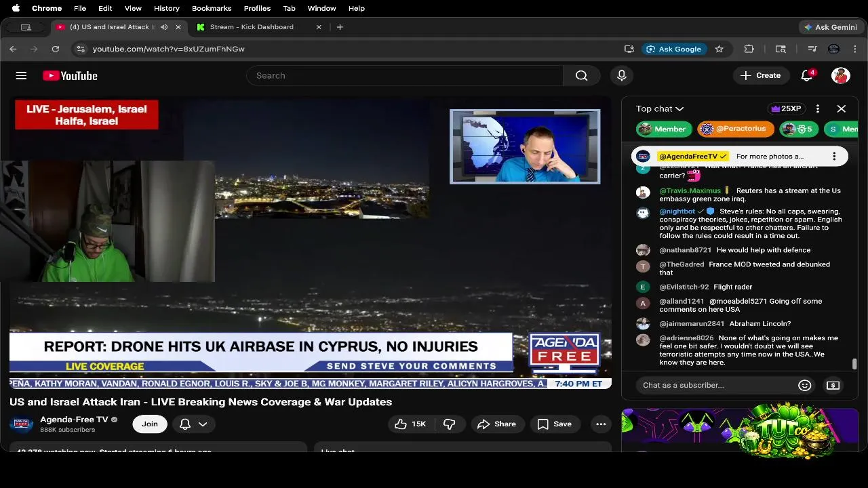The image size is (868, 488).
Task: Open YouTube account avatar menu
Action: (841, 75)
